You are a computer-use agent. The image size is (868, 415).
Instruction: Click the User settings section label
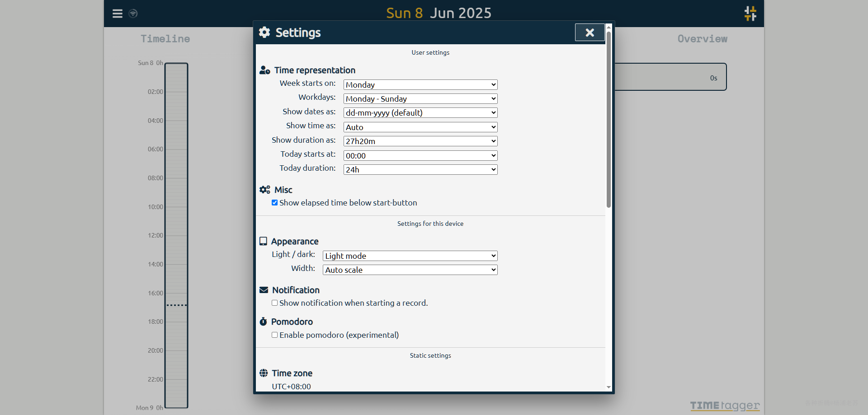(x=430, y=53)
